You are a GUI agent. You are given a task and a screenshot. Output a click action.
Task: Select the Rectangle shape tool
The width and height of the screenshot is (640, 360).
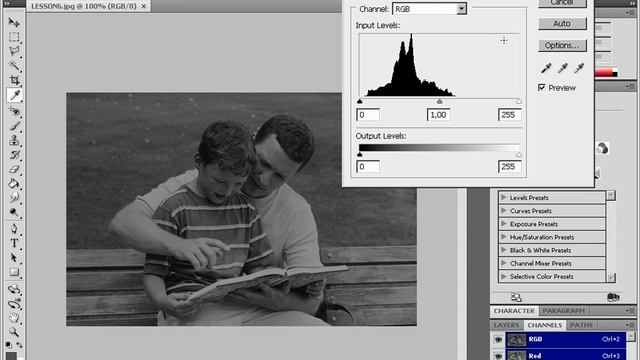[14, 272]
